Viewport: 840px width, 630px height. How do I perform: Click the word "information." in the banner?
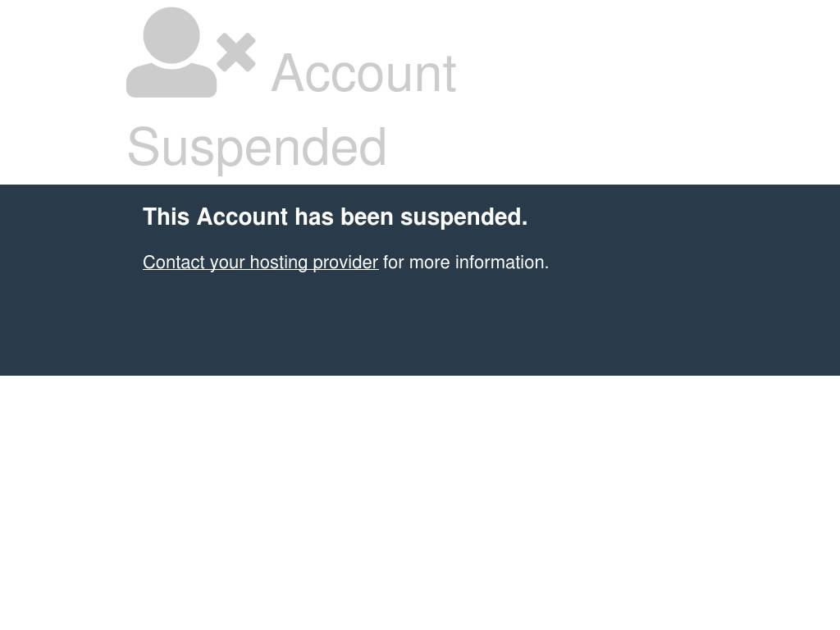(x=502, y=262)
